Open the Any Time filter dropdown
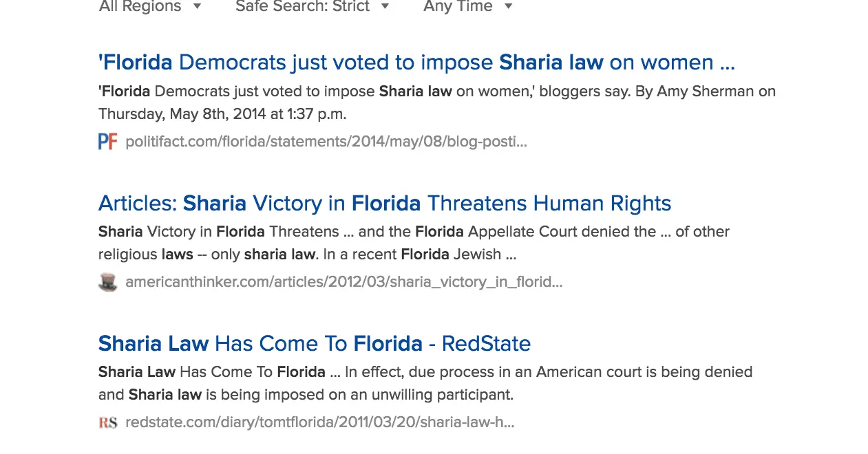Screen dimensions: 868x454 458,7
